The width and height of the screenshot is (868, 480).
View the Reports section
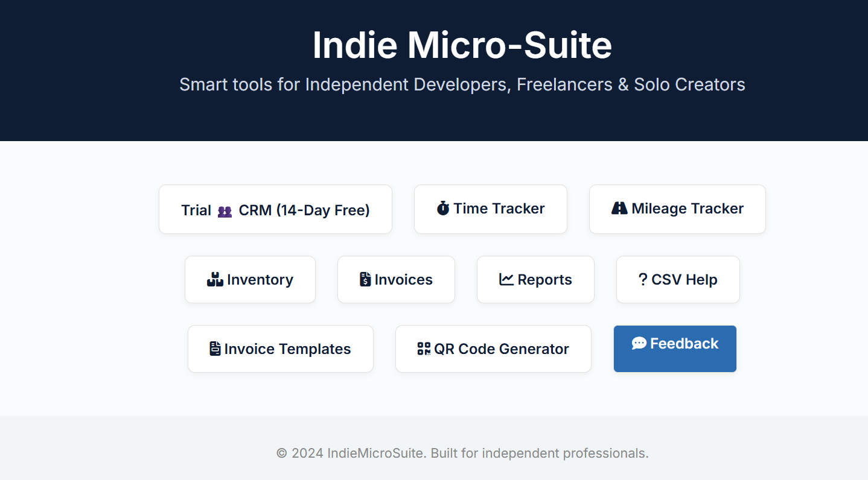coord(535,279)
